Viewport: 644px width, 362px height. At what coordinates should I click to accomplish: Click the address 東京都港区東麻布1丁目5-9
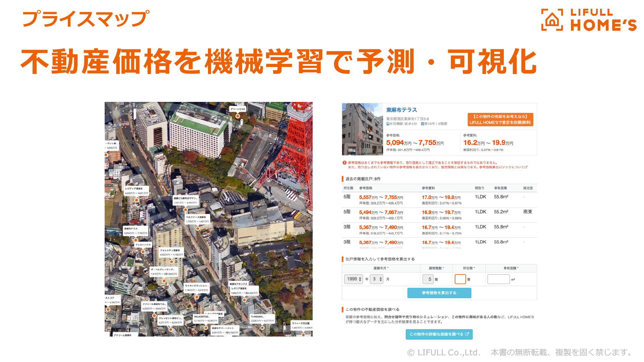coord(407,119)
